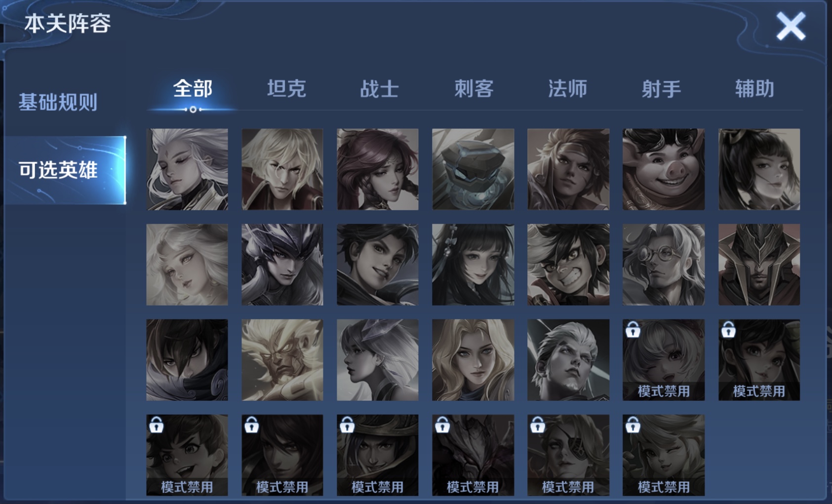The width and height of the screenshot is (832, 504).
Task: Switch to 射手 category tab
Action: point(661,89)
